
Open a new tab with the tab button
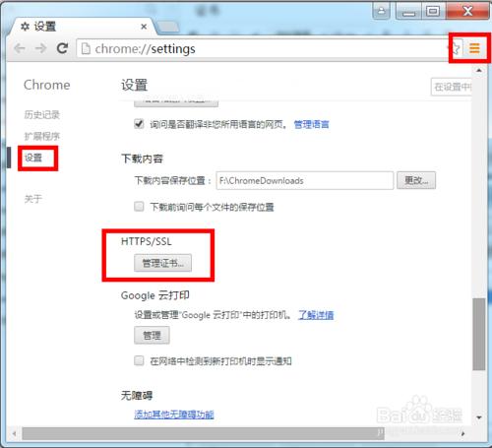coord(167,27)
